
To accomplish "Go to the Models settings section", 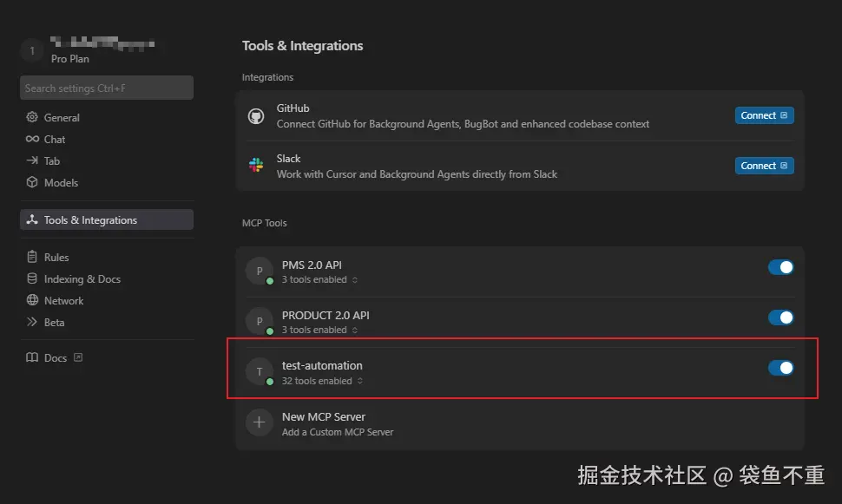I will point(61,183).
